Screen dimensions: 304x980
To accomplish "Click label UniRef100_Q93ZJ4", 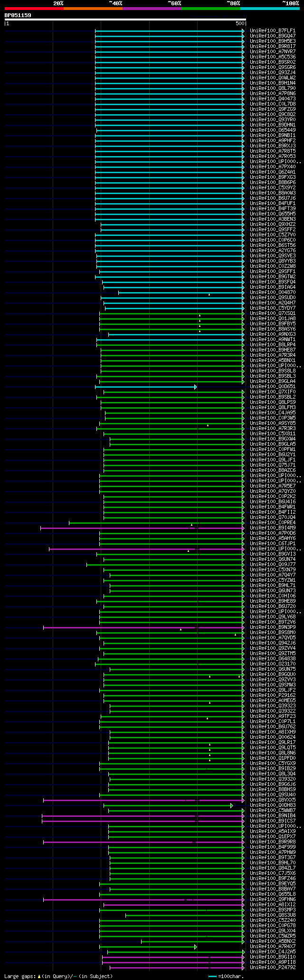I will pos(273,73).
